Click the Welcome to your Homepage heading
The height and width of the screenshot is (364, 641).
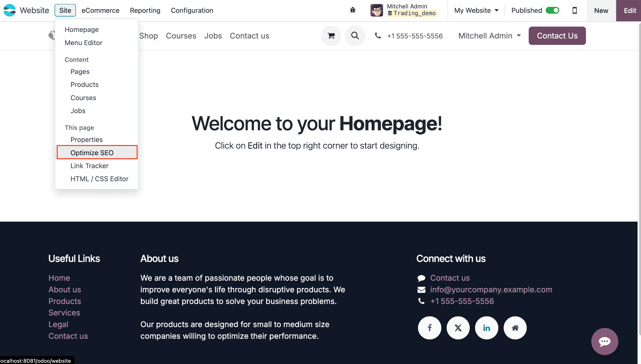(317, 123)
